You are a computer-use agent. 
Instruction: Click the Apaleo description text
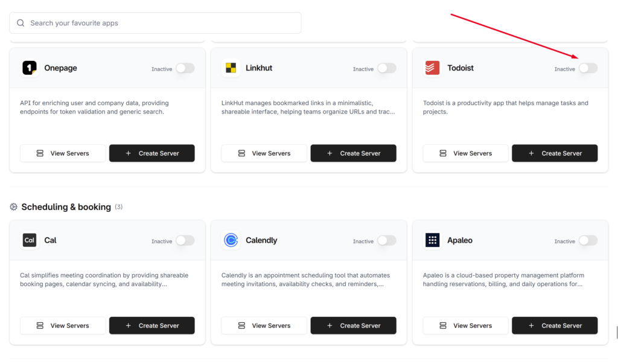click(503, 279)
